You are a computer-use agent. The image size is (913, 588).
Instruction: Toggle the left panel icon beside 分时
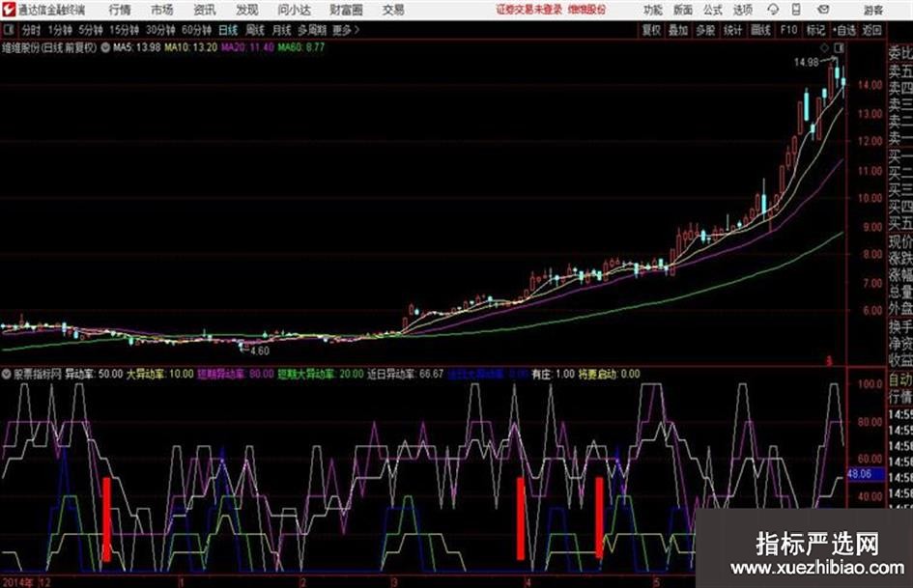pyautogui.click(x=8, y=29)
